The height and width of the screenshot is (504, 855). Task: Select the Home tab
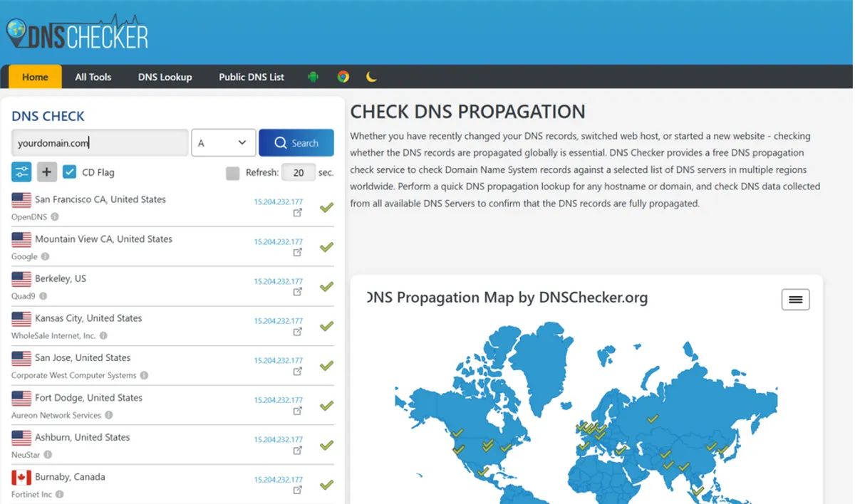(35, 77)
